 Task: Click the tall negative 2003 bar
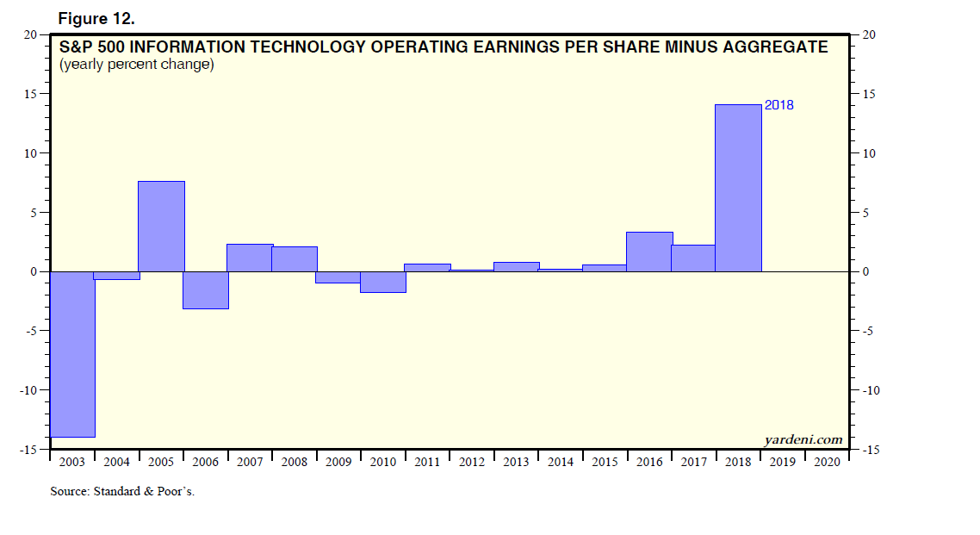[x=72, y=354]
